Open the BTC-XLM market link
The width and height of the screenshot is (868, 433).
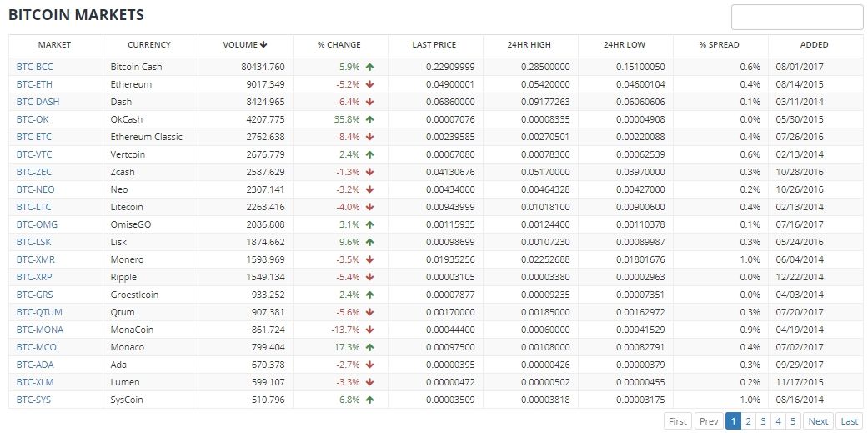(35, 383)
